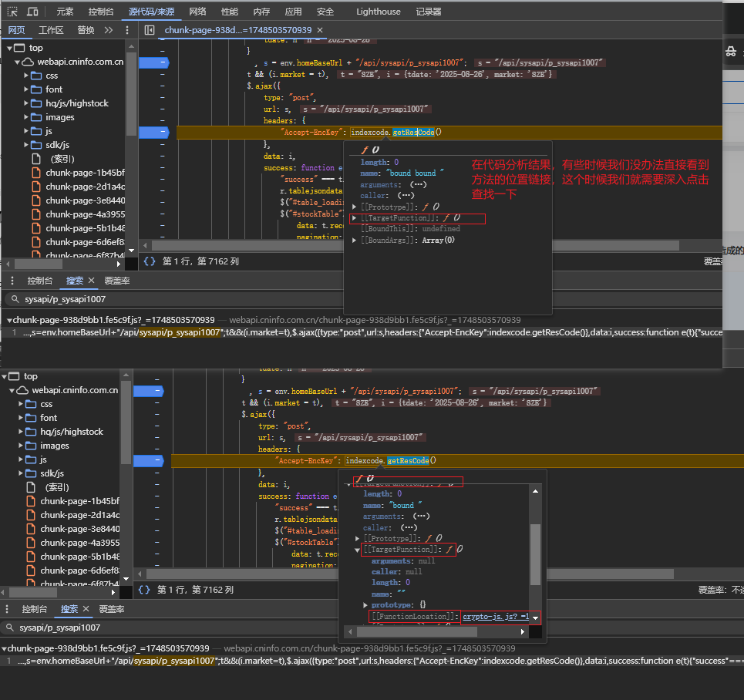Collapse webapi.cninfo.com.cn domain in upper tree

click(17, 62)
